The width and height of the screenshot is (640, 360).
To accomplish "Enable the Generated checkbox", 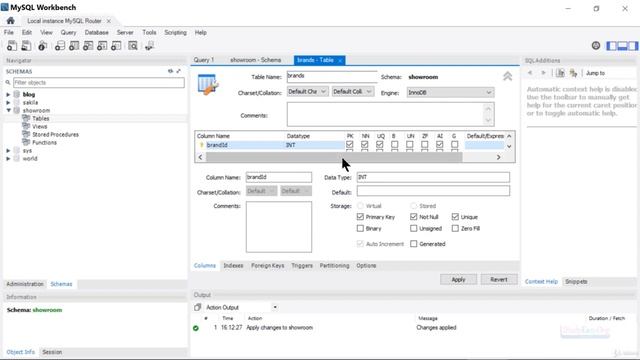I will tap(413, 244).
